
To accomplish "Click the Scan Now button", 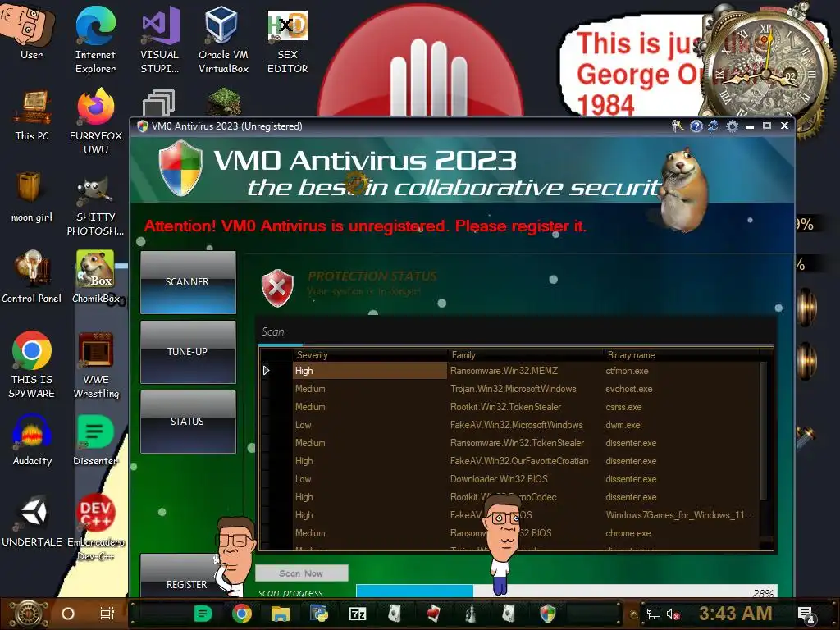I will [302, 573].
